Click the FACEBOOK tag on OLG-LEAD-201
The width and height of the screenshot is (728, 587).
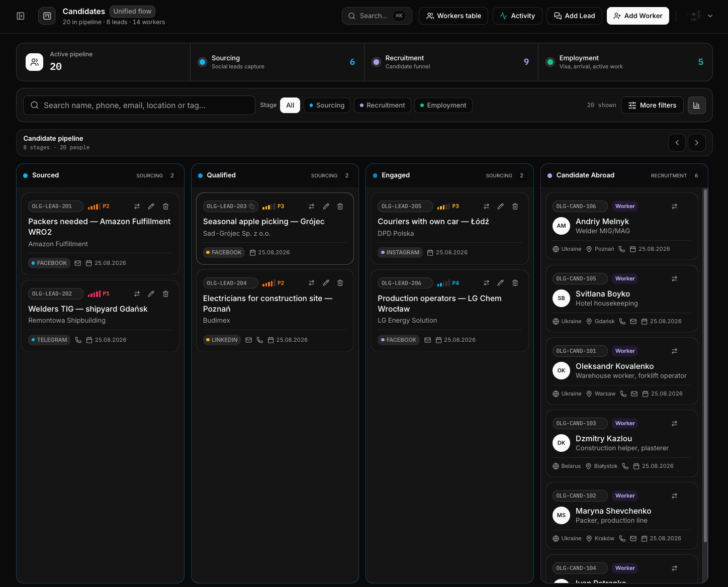click(x=49, y=263)
